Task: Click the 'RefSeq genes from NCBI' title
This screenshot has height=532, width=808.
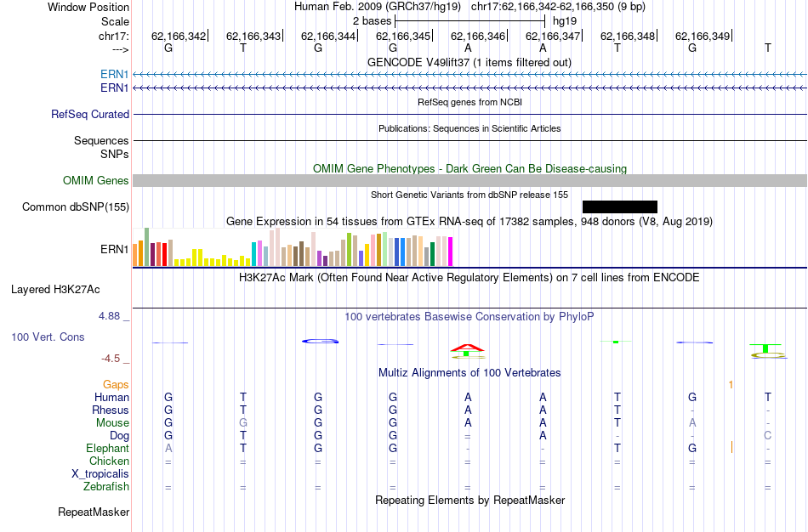Action: pyautogui.click(x=470, y=102)
